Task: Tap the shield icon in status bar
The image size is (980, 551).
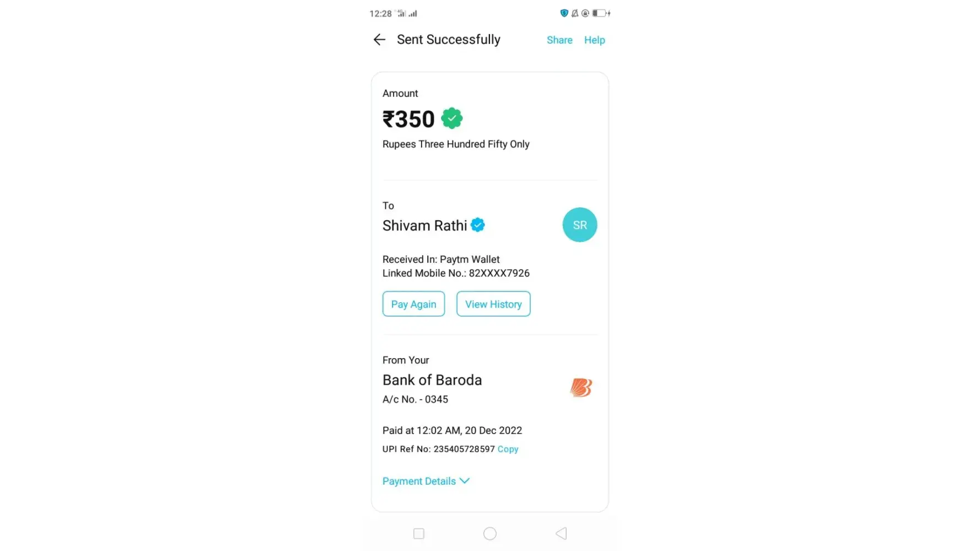Action: coord(564,13)
